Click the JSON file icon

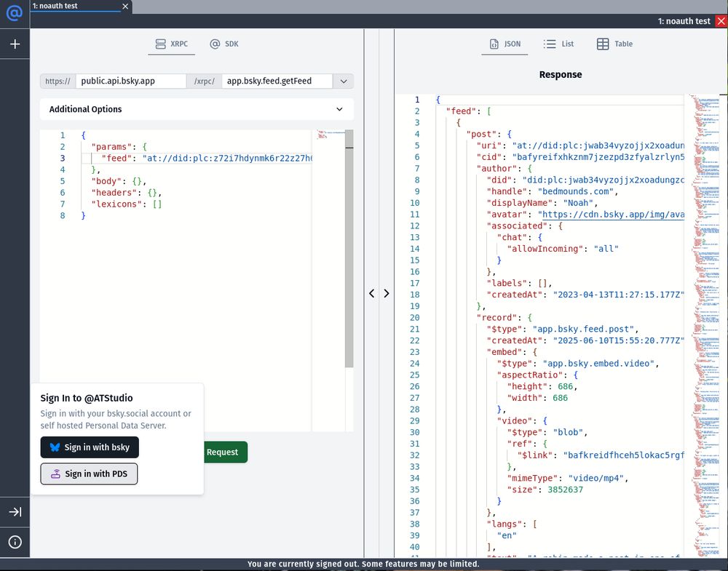[x=494, y=44]
